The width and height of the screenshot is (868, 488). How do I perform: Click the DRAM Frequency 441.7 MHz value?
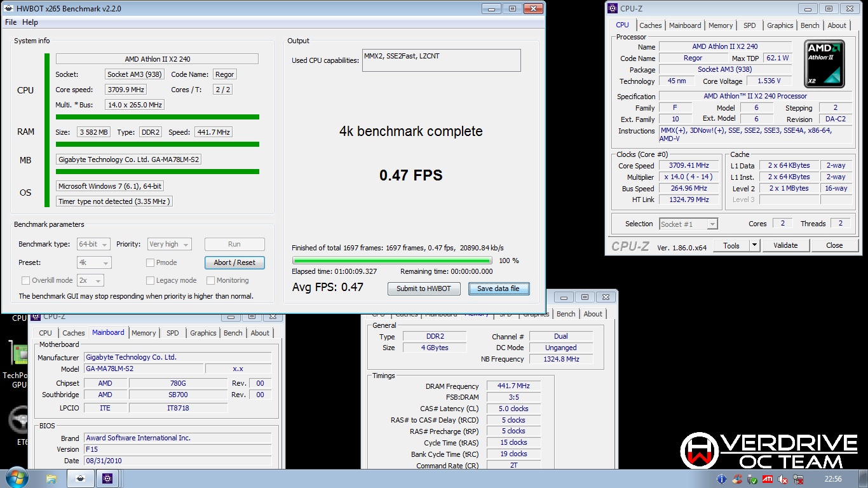(513, 386)
